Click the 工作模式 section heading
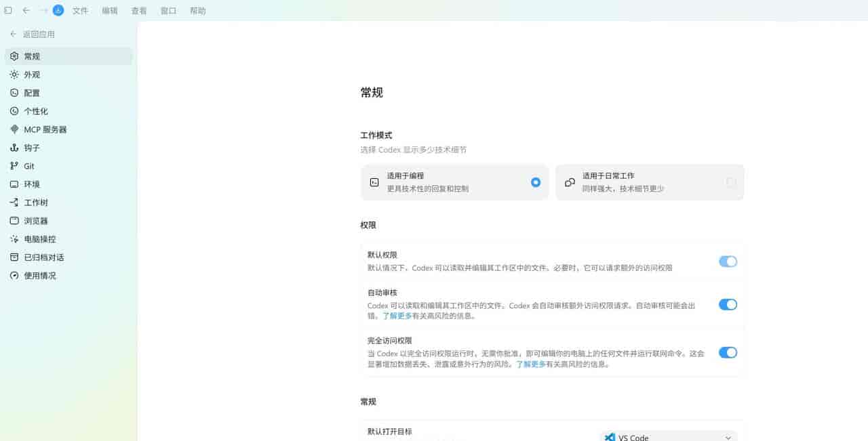This screenshot has height=441, width=868. click(376, 135)
